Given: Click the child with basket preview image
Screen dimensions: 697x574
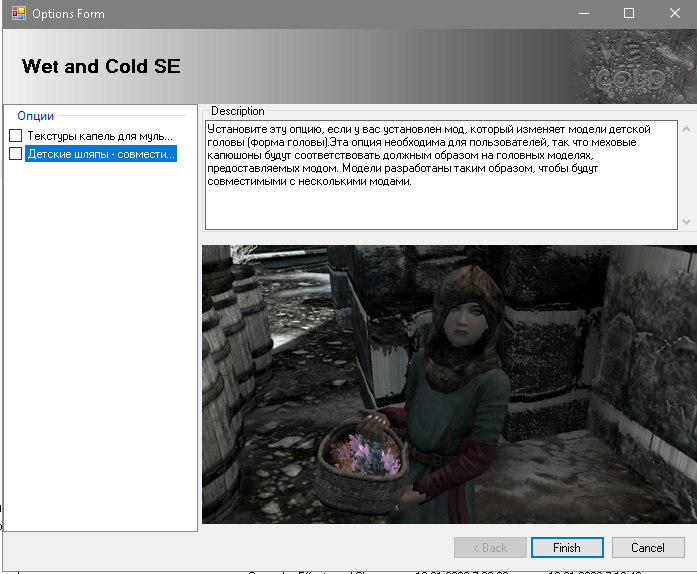Looking at the screenshot, I should coord(448,384).
